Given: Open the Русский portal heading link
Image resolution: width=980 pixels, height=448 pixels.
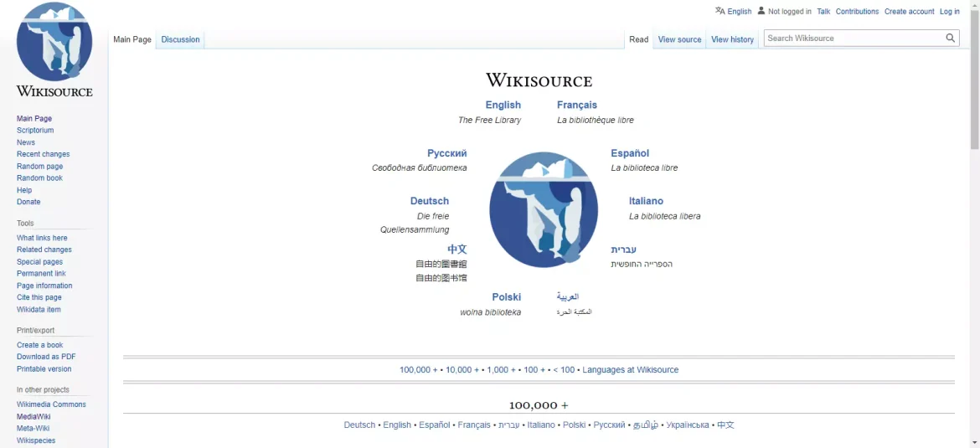Looking at the screenshot, I should (447, 153).
